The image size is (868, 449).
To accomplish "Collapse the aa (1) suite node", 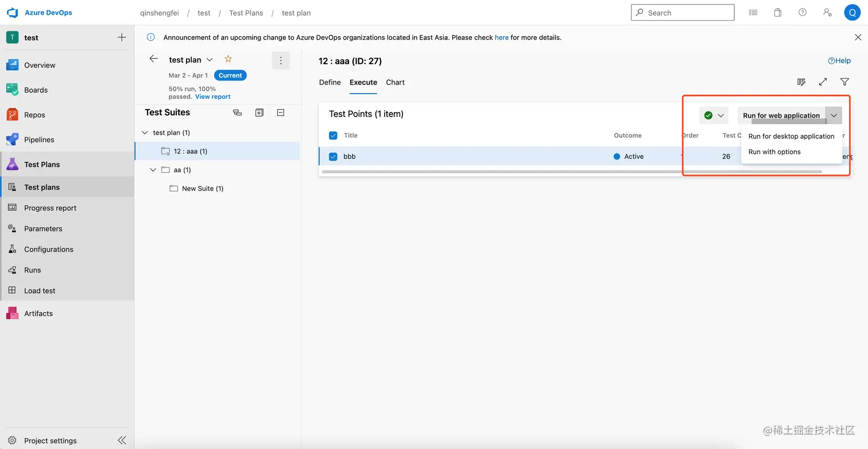I will click(153, 170).
